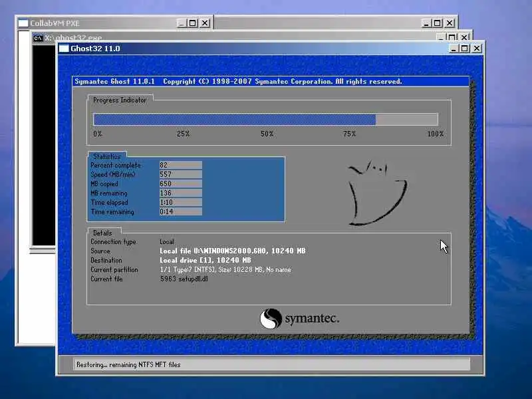The width and height of the screenshot is (532, 399).
Task: Click the connection type value Local
Action: pyautogui.click(x=167, y=241)
